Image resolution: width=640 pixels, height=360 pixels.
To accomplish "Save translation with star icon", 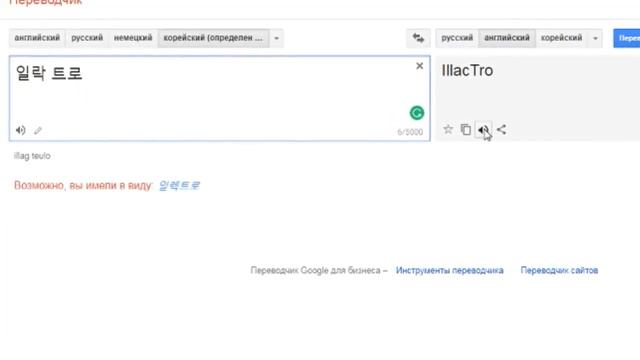I will [448, 129].
